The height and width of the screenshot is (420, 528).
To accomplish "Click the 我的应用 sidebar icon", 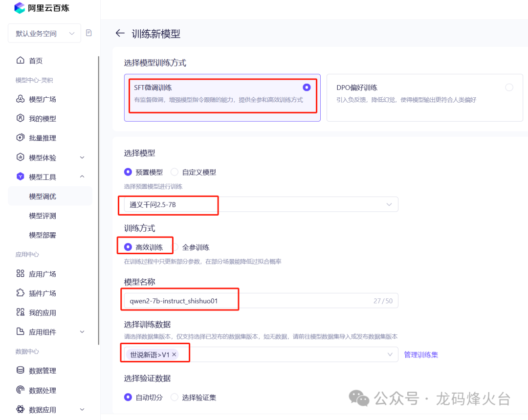I will [20, 312].
